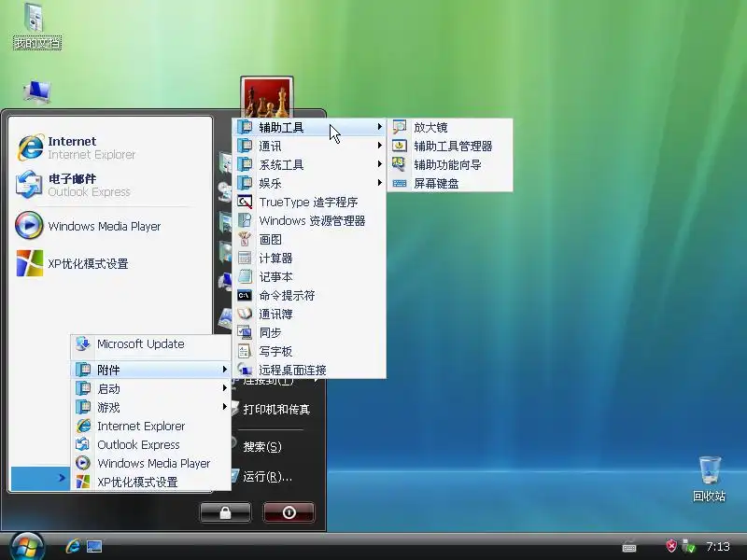Click show desktop taskbar icon
This screenshot has height=560, width=747.
(x=94, y=546)
